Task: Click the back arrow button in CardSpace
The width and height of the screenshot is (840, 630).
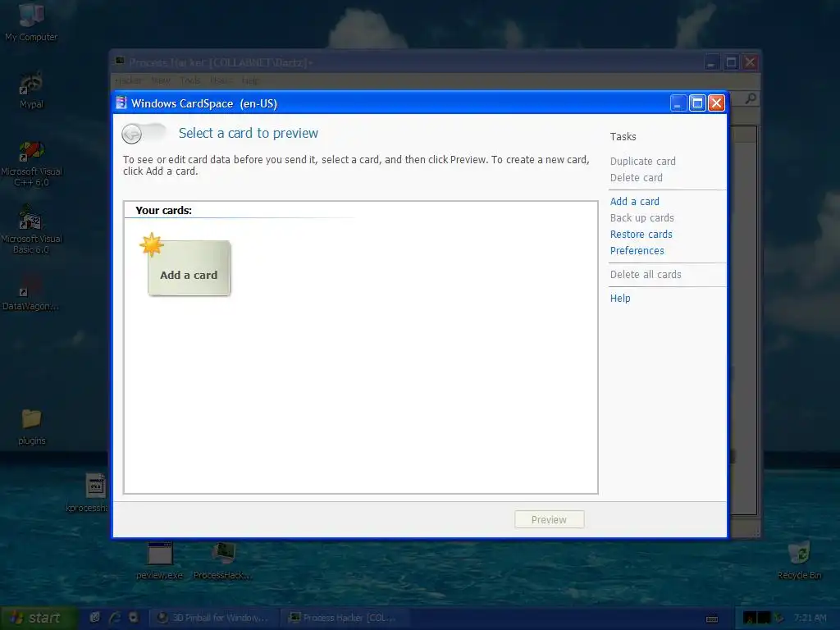Action: tap(132, 134)
